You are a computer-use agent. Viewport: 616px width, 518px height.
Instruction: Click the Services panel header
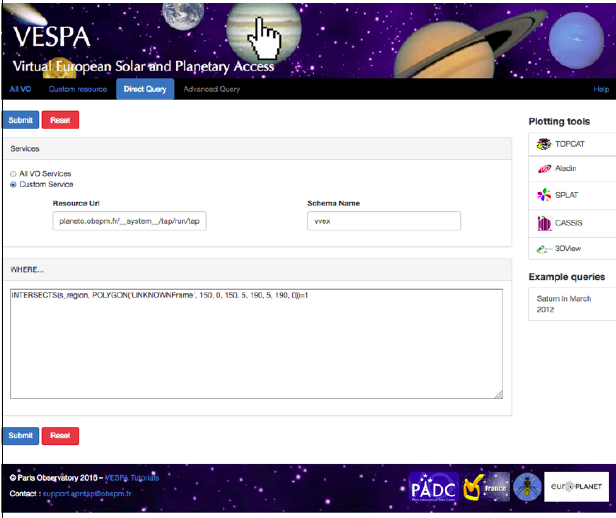point(257,149)
